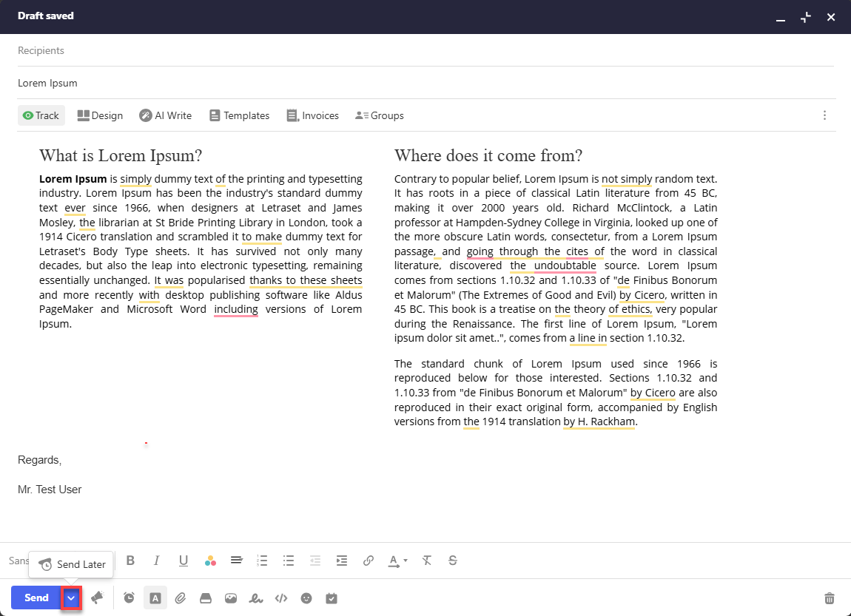Click the "Mr. Test User" signature text
This screenshot has height=616, width=851.
[x=50, y=490]
